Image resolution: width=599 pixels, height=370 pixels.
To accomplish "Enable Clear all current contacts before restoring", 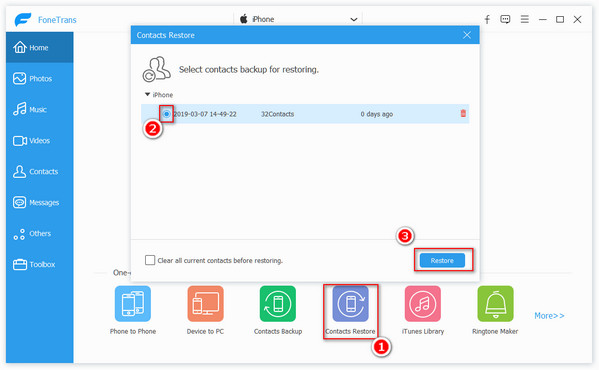I will point(150,260).
